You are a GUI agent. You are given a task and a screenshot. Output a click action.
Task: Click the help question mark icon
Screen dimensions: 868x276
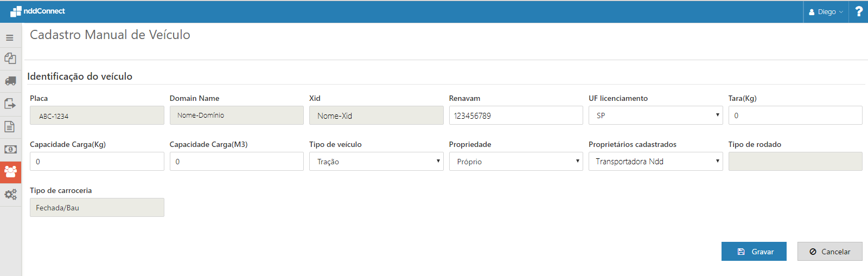[x=859, y=11]
